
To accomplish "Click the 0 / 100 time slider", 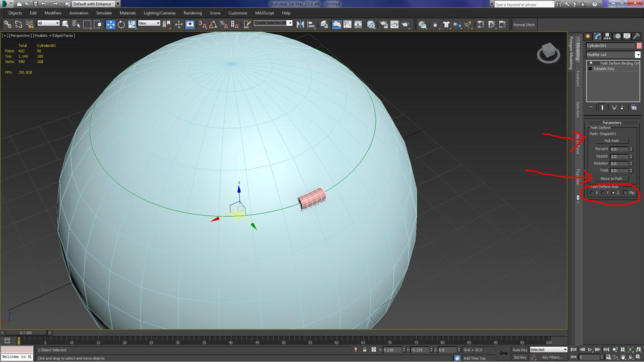I will (26, 333).
